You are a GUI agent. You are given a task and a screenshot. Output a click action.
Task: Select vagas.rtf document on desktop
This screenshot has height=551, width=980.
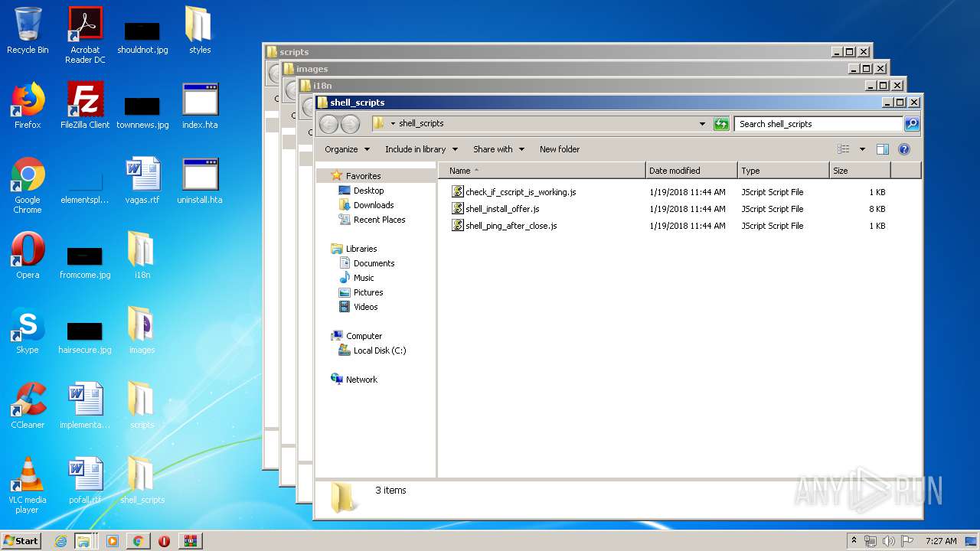142,181
